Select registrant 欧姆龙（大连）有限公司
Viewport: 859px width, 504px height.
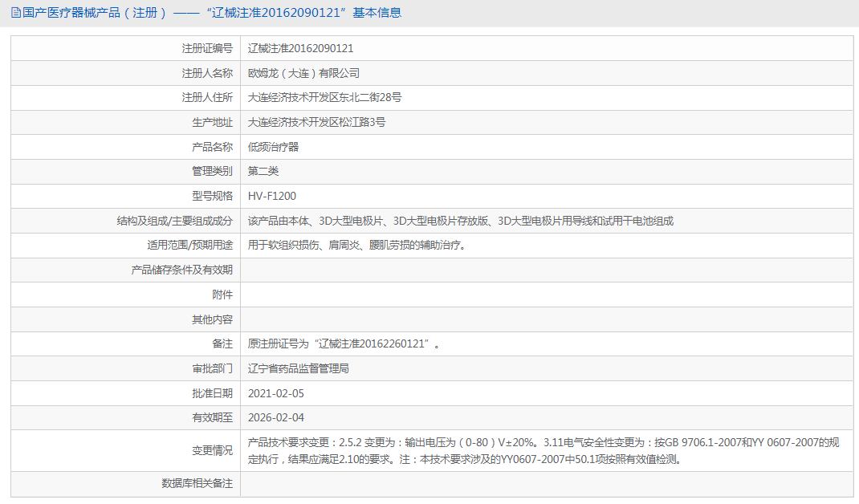point(303,73)
